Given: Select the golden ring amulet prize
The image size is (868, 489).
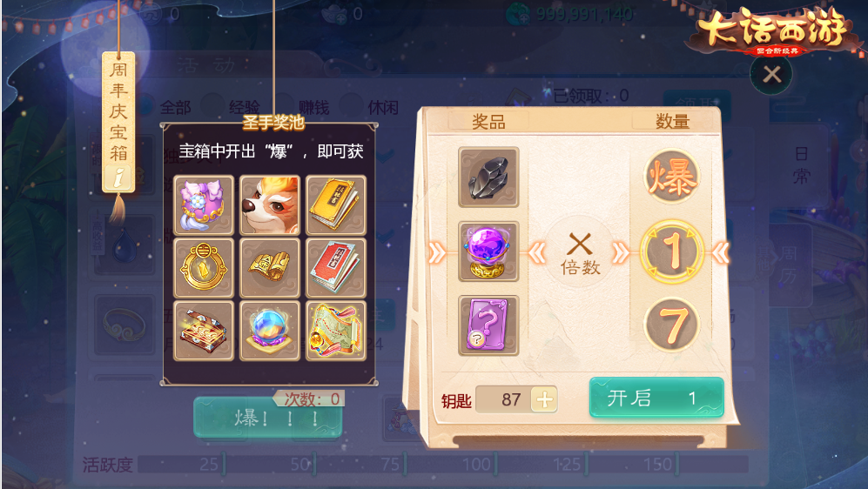Looking at the screenshot, I should coord(204,268).
